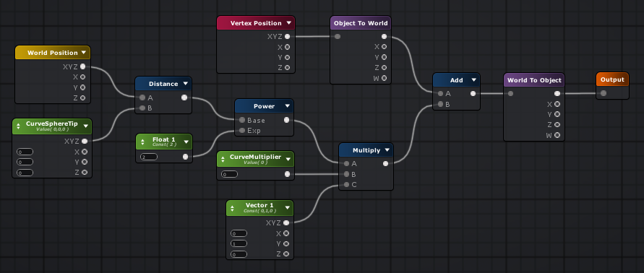Click the Output node input port
Screen dimensions: 644x273
pos(604,94)
